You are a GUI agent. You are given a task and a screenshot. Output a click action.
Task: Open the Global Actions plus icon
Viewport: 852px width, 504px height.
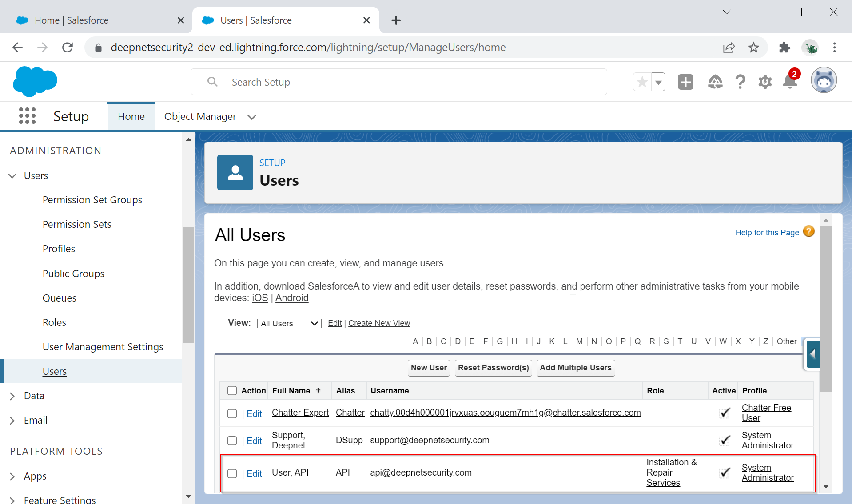tap(685, 82)
